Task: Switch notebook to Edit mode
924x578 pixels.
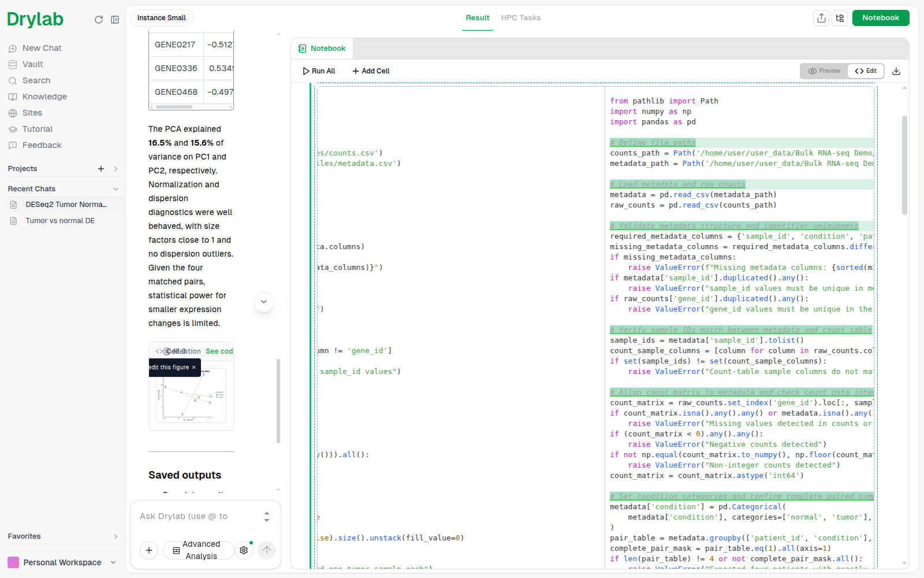Action: (x=866, y=71)
